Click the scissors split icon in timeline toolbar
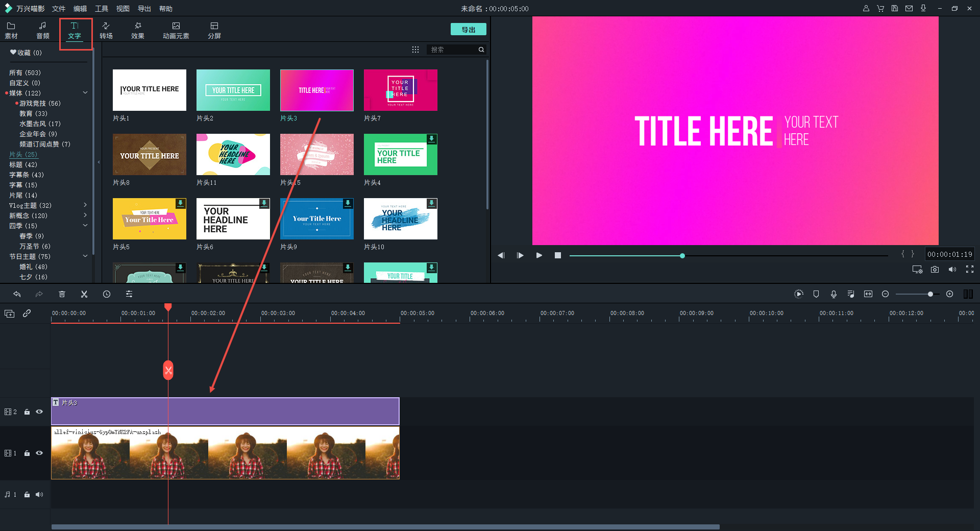980x531 pixels. click(x=84, y=294)
